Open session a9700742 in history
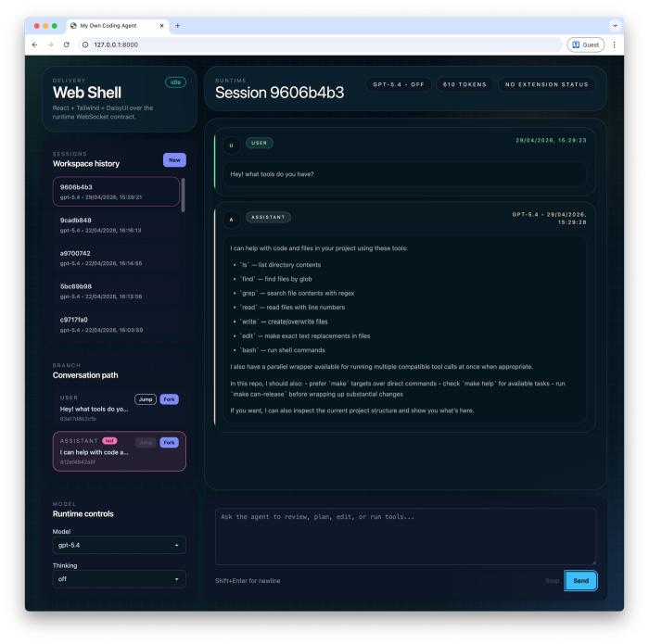 coord(116,258)
